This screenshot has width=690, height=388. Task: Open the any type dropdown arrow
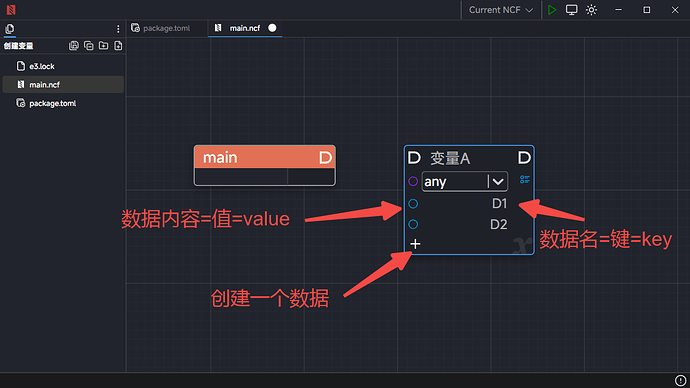[x=498, y=182]
